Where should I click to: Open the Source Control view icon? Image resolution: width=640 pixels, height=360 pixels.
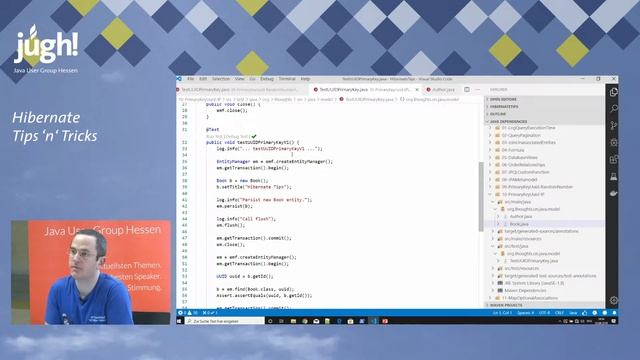tap(613, 126)
